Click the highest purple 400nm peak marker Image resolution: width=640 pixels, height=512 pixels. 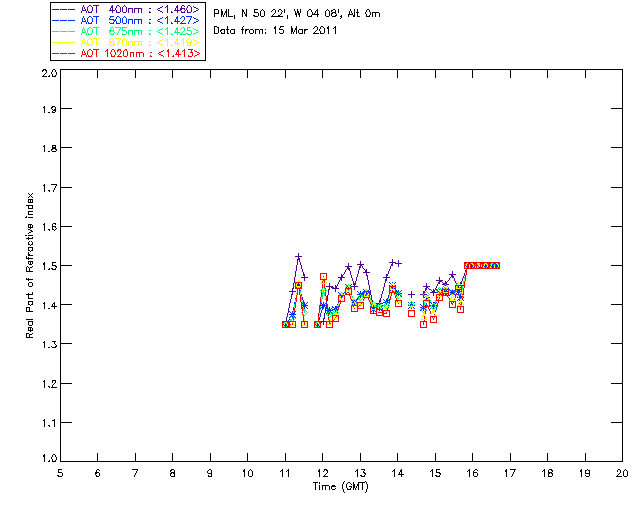point(298,256)
